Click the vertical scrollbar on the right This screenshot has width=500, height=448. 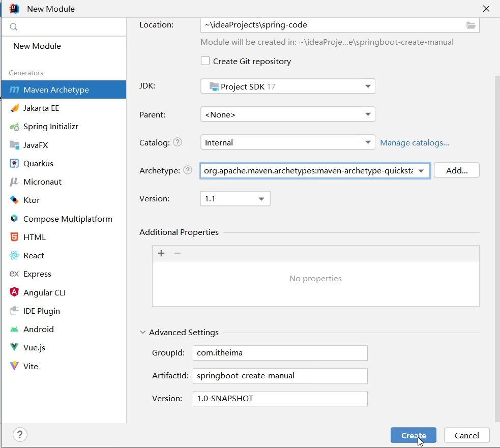497,249
